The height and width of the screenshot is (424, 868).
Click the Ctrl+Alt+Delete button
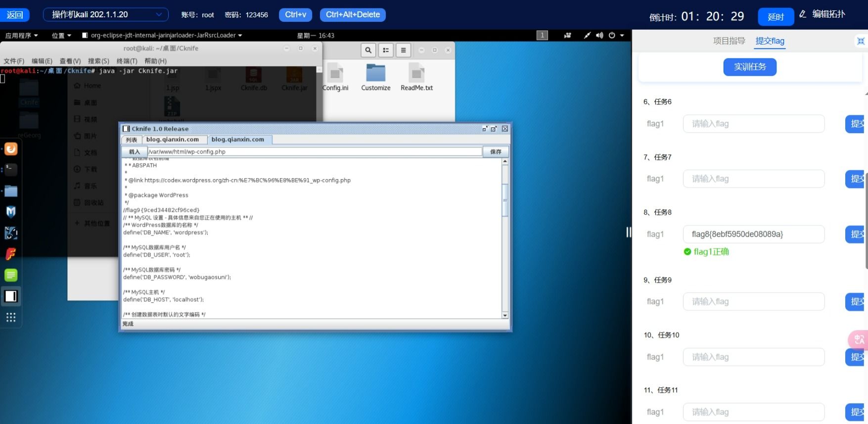pos(353,15)
